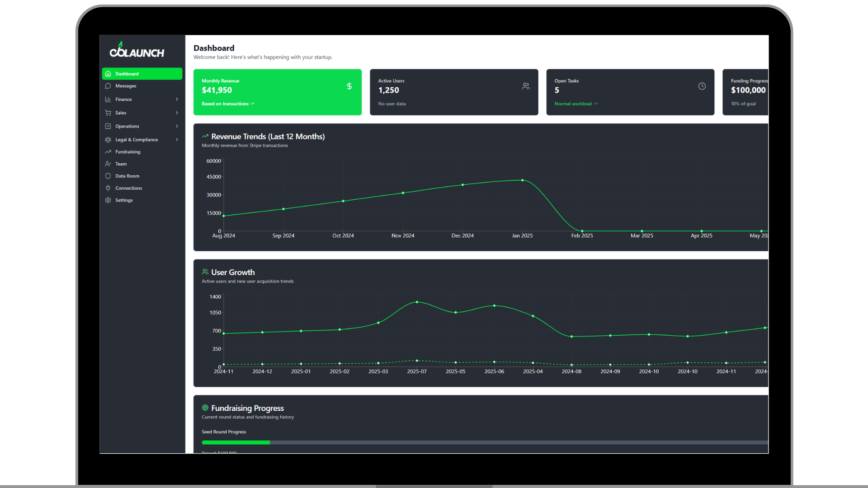Click the Data Room shield icon
Screen dimensions: 868x488
pyautogui.click(x=108, y=176)
